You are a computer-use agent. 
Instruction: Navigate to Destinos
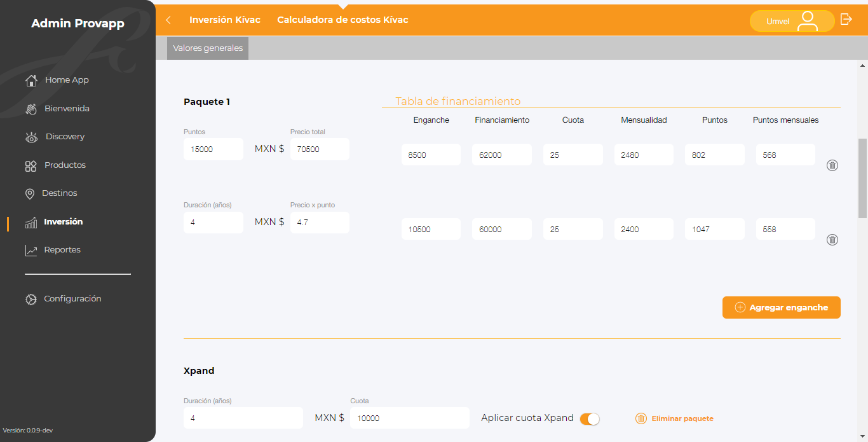[59, 193]
